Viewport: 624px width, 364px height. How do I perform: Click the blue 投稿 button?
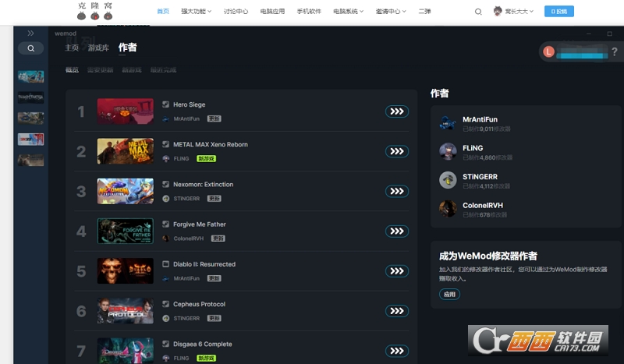click(x=559, y=11)
